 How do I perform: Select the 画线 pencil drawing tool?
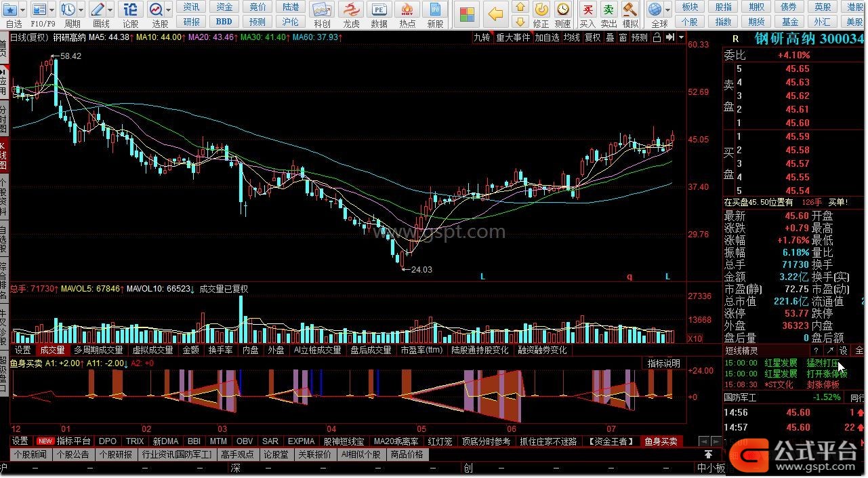(98, 10)
